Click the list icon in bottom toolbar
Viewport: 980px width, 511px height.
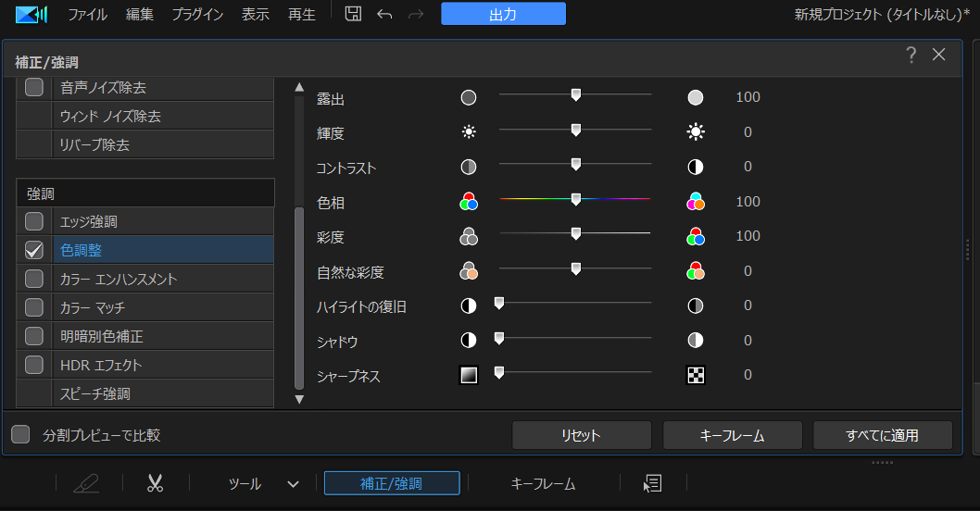(653, 483)
